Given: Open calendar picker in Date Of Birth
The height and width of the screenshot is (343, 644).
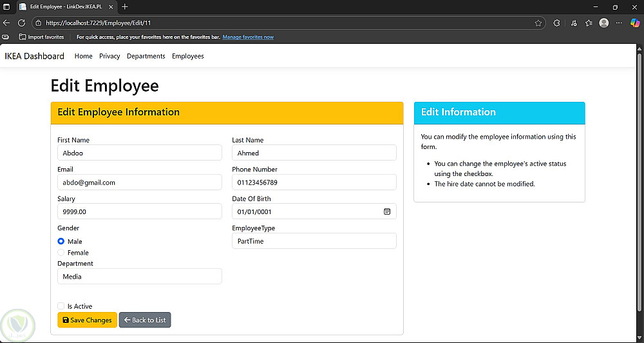Looking at the screenshot, I should click(x=387, y=211).
